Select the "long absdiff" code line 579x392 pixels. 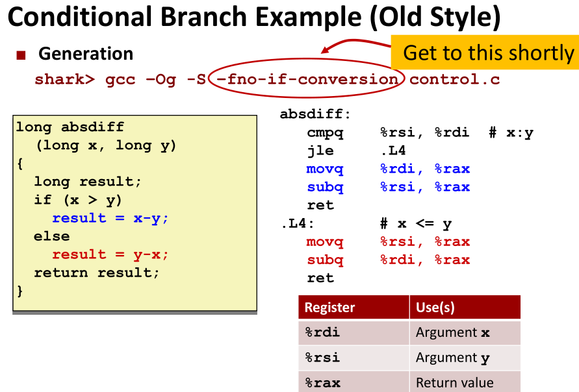(70, 127)
